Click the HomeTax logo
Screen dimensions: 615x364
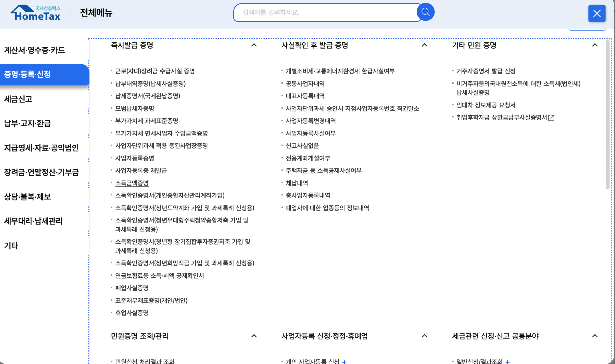[35, 12]
